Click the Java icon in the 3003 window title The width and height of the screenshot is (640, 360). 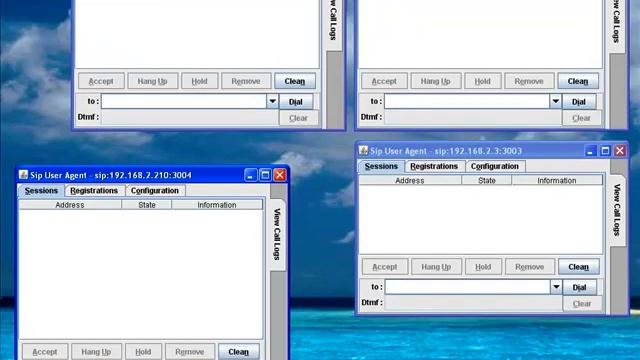[x=363, y=151]
